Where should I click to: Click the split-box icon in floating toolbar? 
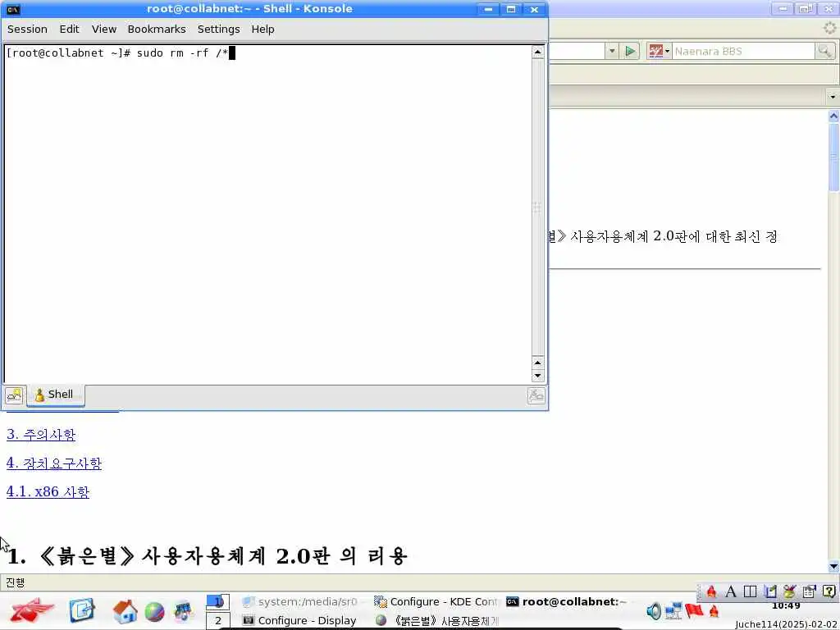(750, 591)
